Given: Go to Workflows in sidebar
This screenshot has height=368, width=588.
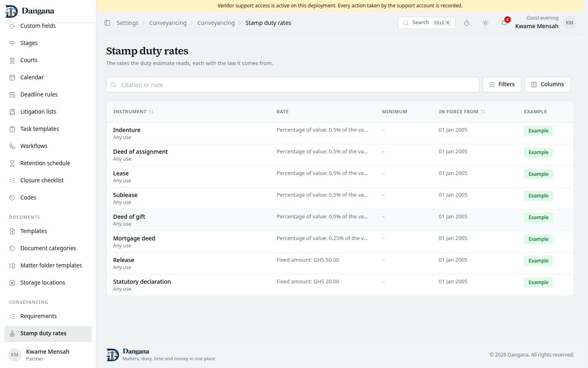Looking at the screenshot, I should [x=48, y=146].
